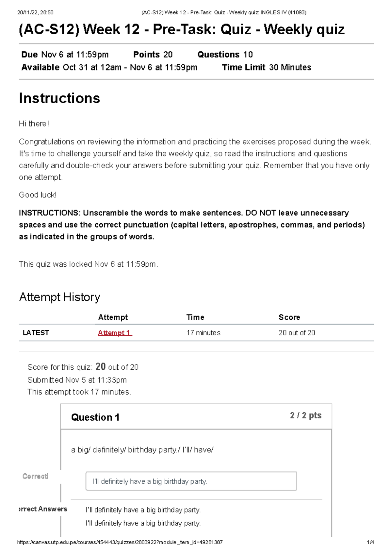
Task: Click the page number 1/4 in the footer
Action: (370, 542)
